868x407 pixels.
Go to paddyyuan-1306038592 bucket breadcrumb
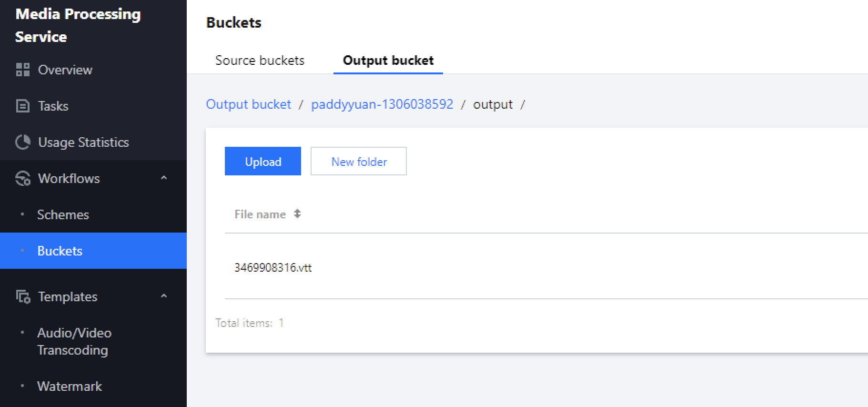point(382,104)
